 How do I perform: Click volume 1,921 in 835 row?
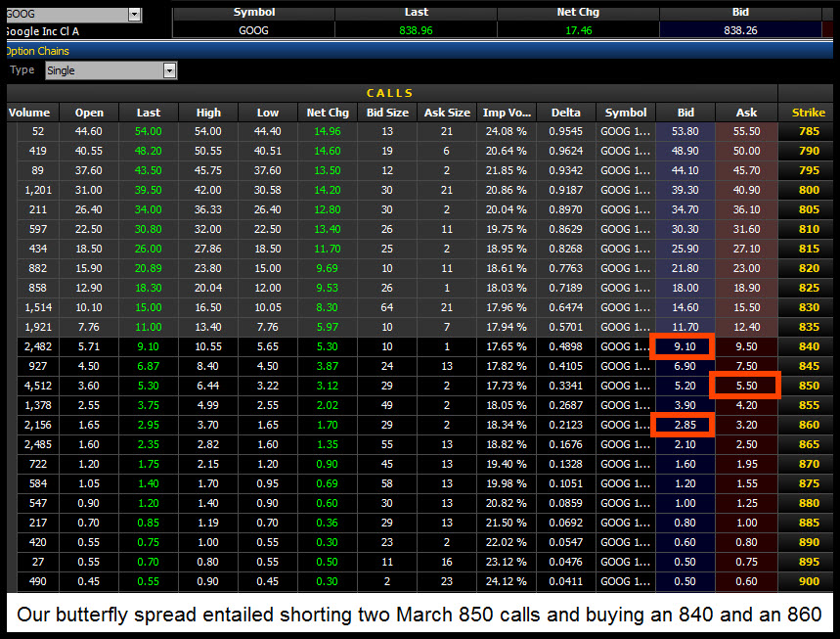coord(37,327)
